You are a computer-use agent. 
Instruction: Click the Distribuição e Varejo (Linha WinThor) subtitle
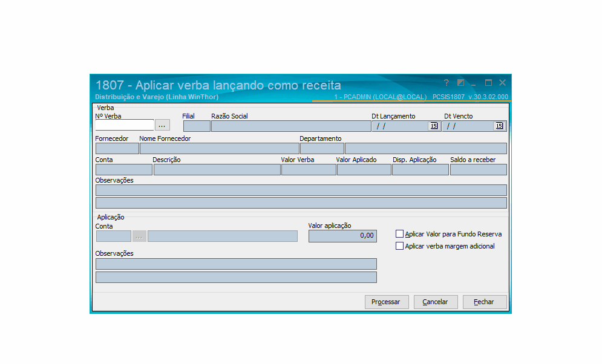click(x=157, y=97)
